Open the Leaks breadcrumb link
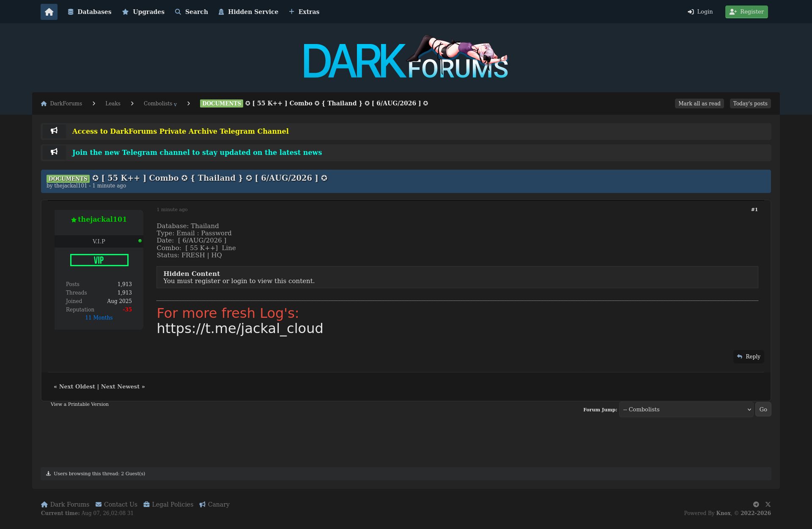812x529 pixels. click(x=113, y=104)
